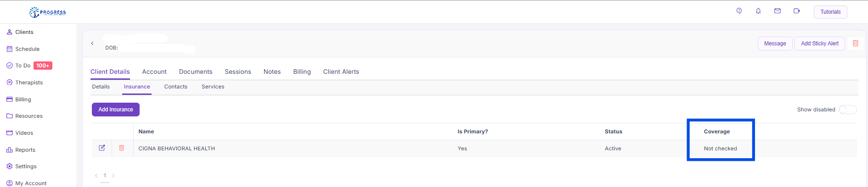Open the notifications bell icon
Viewport: 868px width, 187px height.
tap(758, 11)
